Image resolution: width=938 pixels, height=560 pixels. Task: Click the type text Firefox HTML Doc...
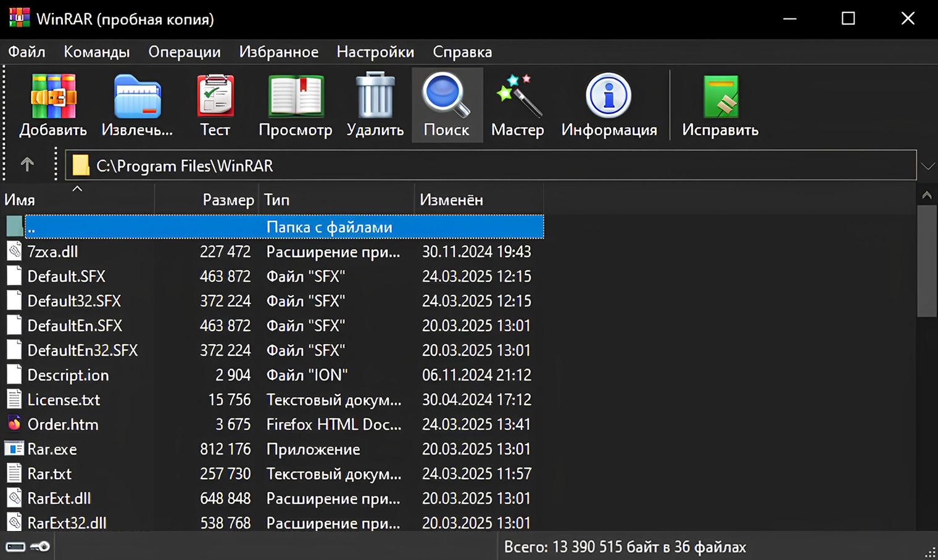[334, 424]
